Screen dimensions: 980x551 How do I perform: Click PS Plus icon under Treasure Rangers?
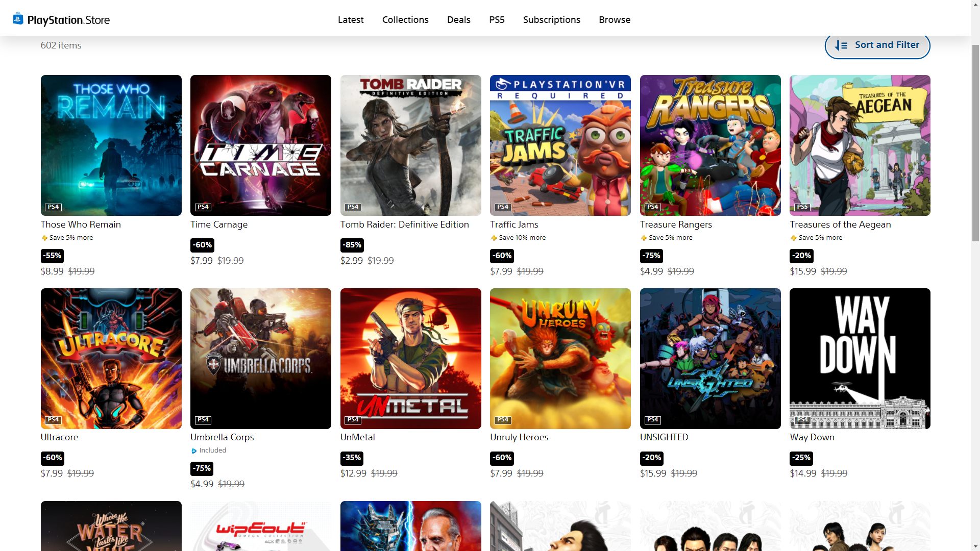tap(644, 238)
